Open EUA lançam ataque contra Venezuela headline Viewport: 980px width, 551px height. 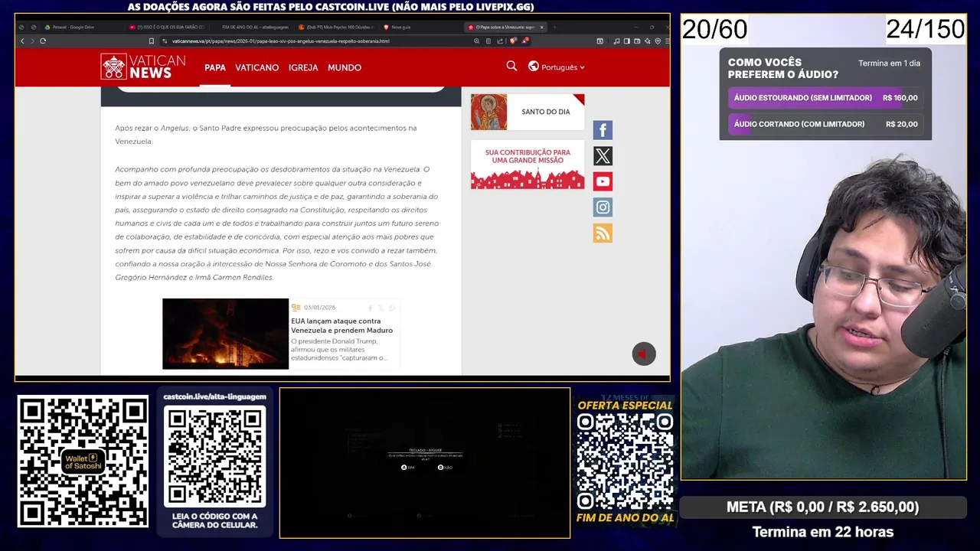coord(341,326)
